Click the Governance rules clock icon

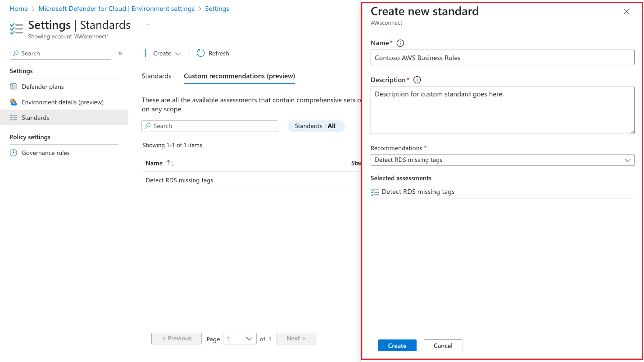[14, 153]
